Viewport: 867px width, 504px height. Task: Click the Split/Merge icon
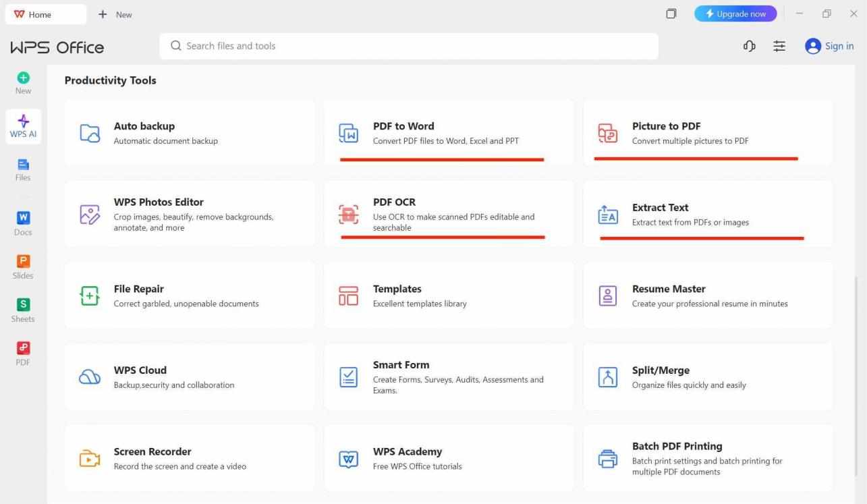[607, 377]
